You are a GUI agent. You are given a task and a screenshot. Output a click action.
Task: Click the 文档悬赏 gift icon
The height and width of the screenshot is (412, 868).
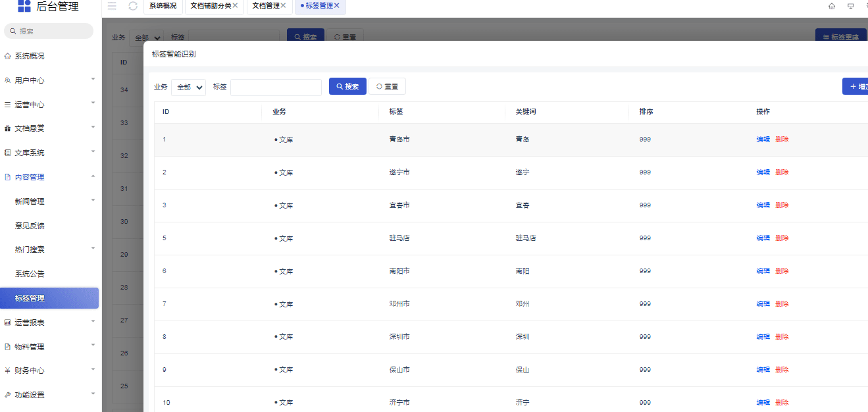tap(8, 128)
